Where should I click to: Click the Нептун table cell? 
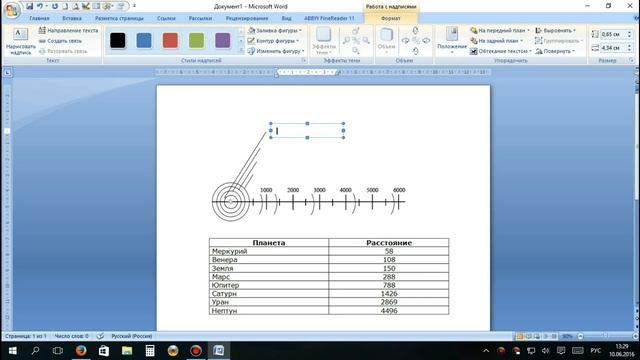point(269,311)
